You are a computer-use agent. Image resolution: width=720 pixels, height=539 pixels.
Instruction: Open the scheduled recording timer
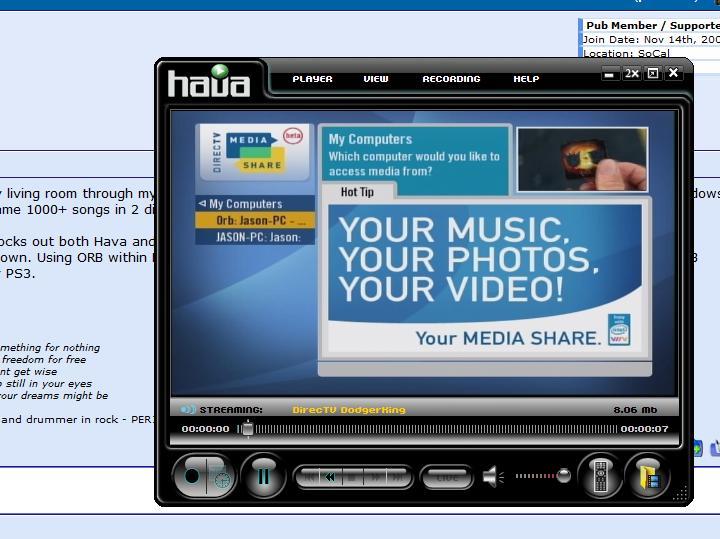[222, 479]
